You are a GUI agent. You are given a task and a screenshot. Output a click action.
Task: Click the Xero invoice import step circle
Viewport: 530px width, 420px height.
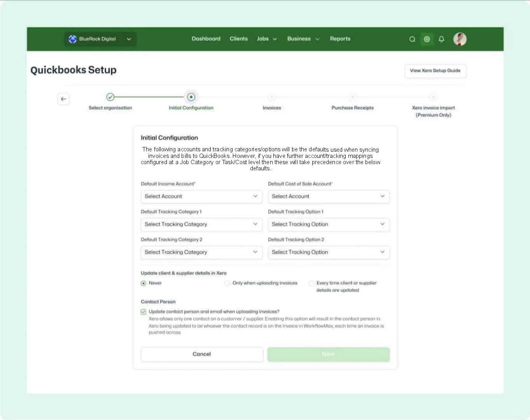click(x=433, y=96)
